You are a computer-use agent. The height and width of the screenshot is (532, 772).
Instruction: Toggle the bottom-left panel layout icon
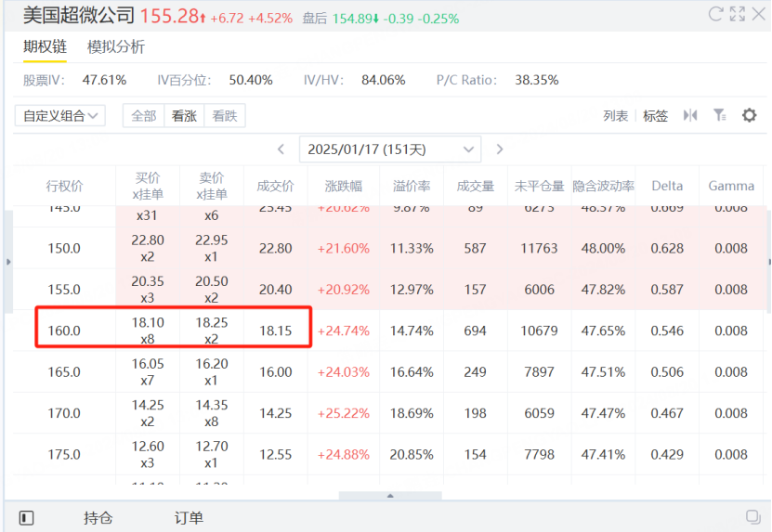[26, 518]
